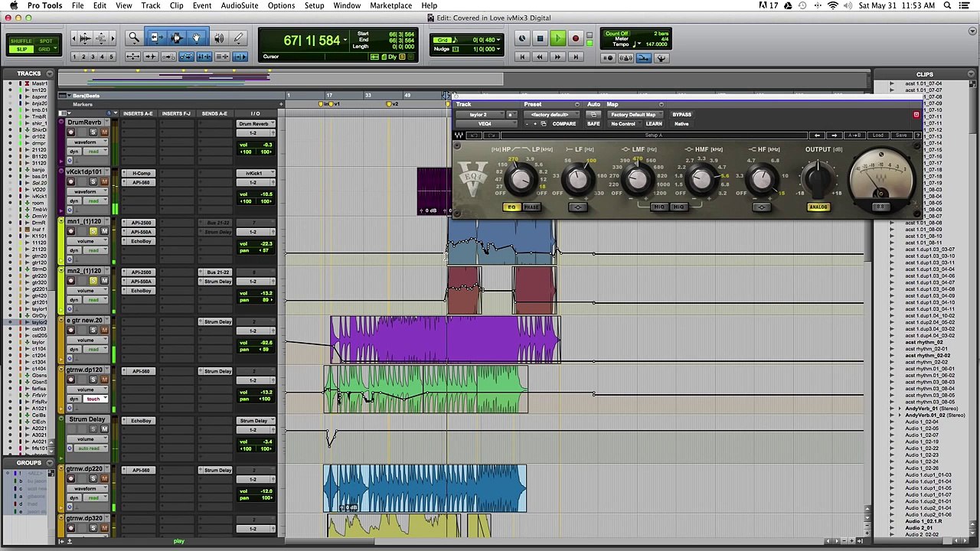Open the AudioSuite menu
Image resolution: width=980 pixels, height=551 pixels.
point(239,5)
